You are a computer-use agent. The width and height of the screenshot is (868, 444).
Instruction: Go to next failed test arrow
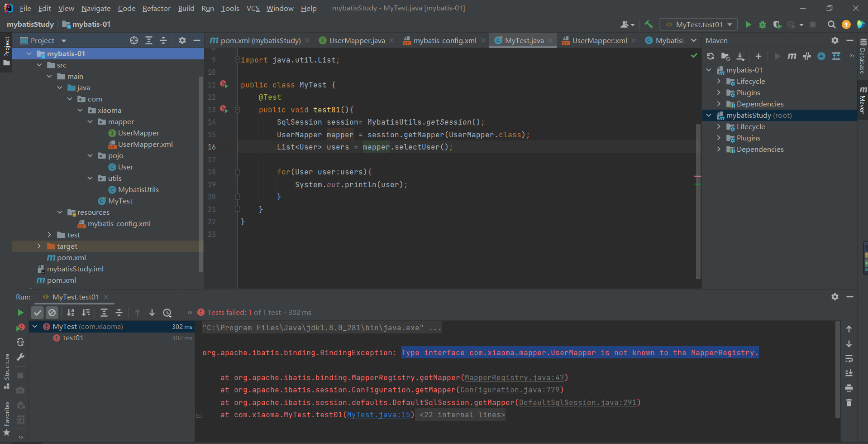click(152, 313)
